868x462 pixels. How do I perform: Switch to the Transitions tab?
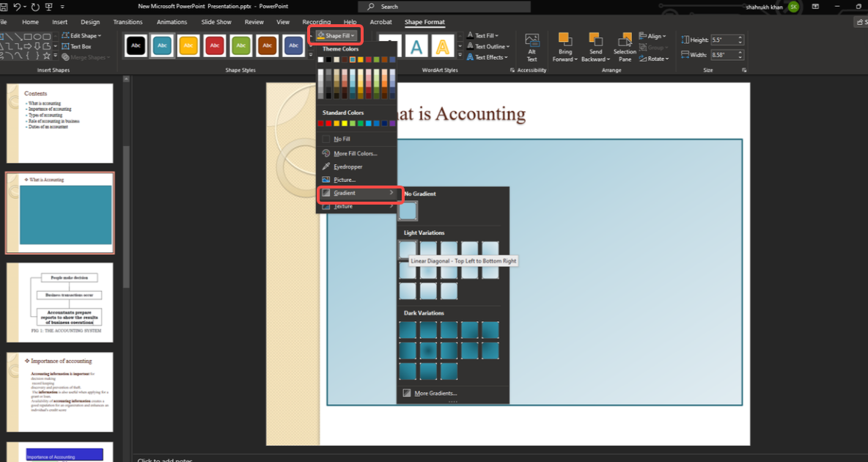point(128,22)
